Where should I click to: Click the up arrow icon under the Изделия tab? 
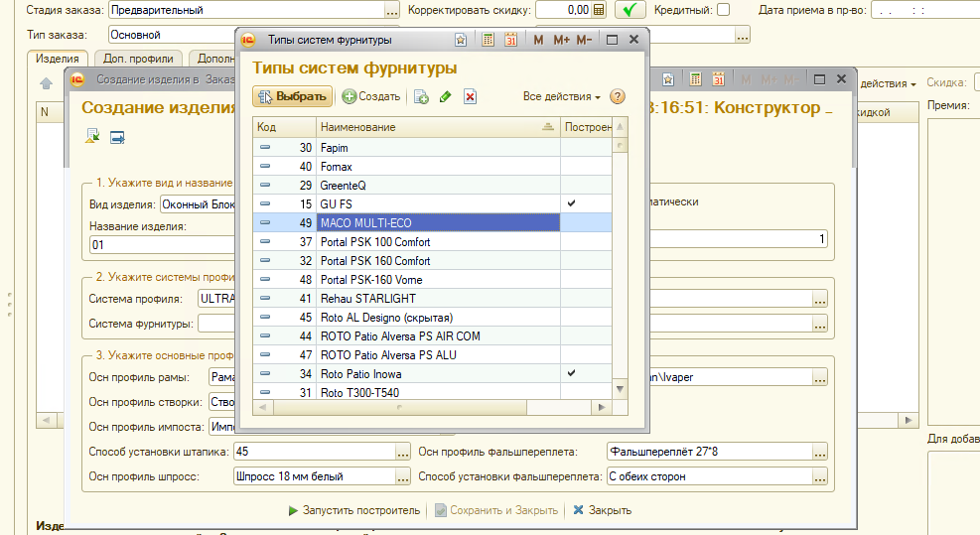click(47, 83)
